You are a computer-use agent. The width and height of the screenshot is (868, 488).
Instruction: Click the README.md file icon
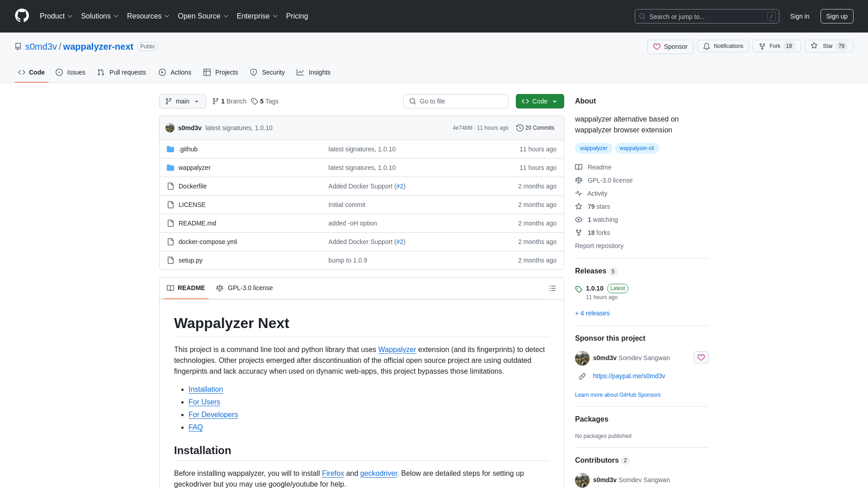(170, 223)
